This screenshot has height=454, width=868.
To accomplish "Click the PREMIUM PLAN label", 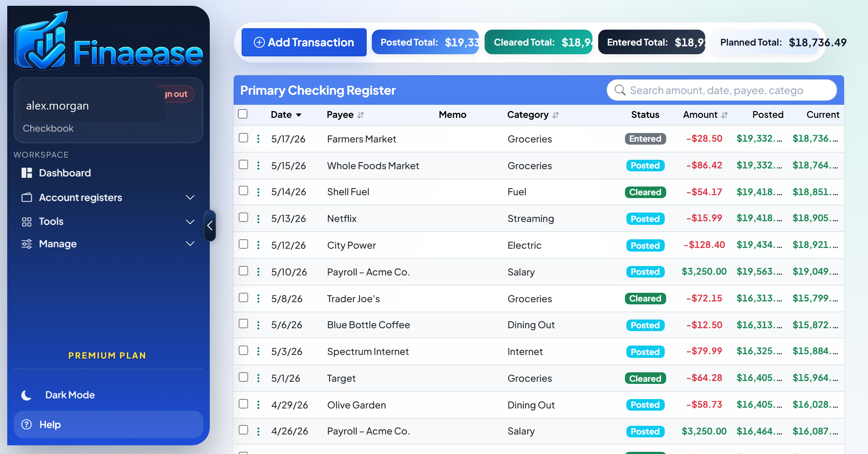I will [107, 355].
